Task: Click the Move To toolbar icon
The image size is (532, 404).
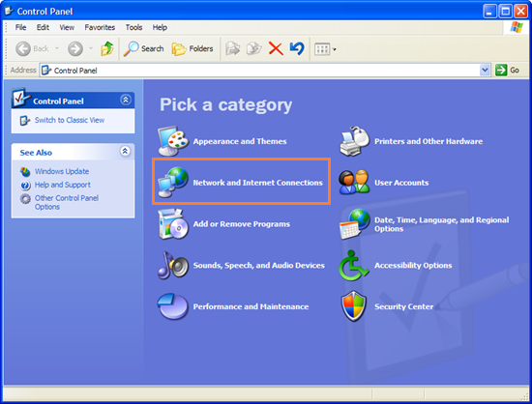Action: 233,48
